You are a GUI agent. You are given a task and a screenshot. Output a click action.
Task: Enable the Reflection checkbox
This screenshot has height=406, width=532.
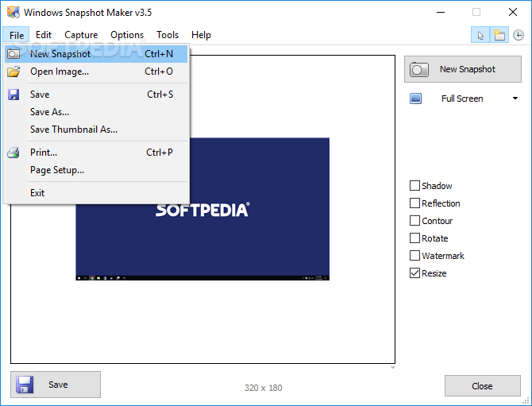[414, 203]
